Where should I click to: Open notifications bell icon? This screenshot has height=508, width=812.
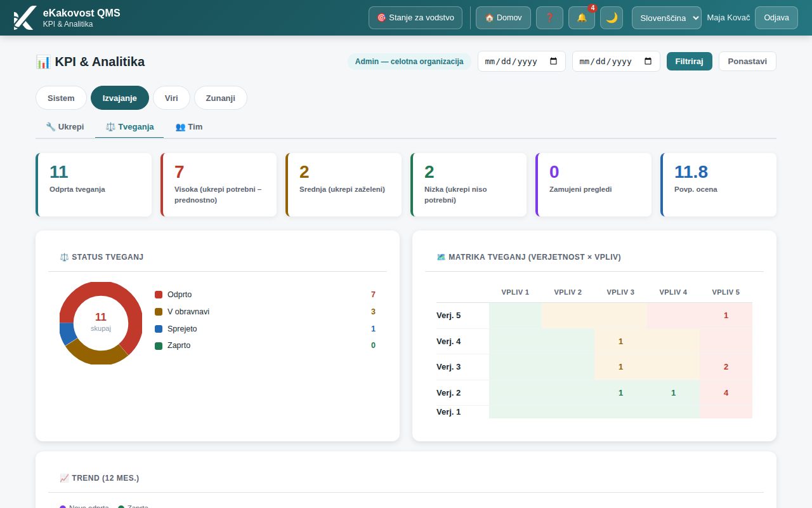(x=582, y=18)
